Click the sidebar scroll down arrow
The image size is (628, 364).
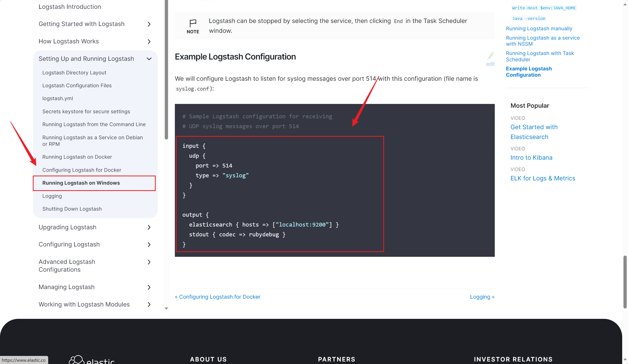166,308
